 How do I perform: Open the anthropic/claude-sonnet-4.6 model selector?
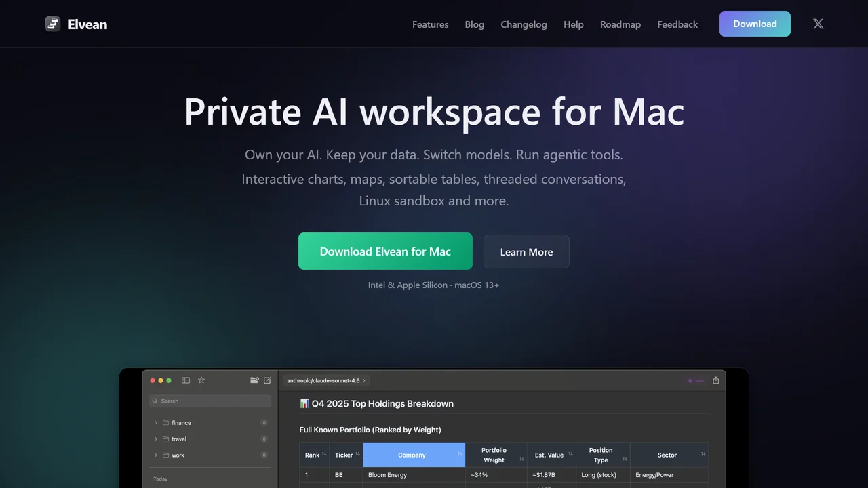tap(326, 380)
